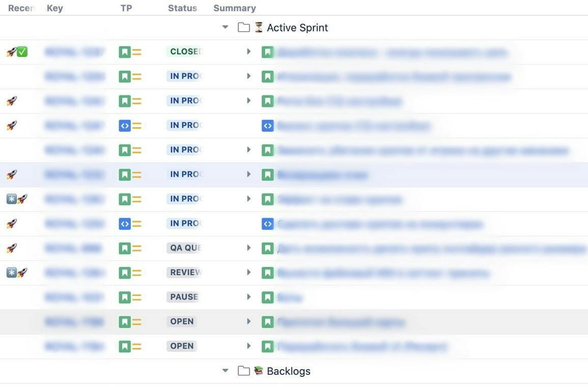Collapse the Active Sprint folder
This screenshot has width=588, height=387.
pos(225,27)
